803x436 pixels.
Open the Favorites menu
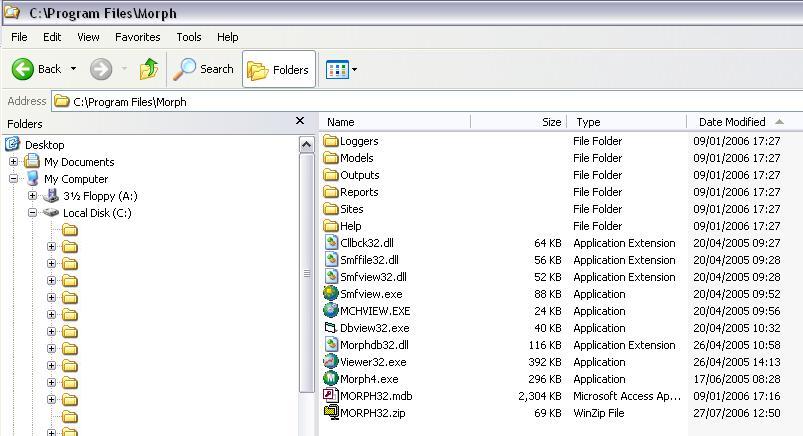click(137, 37)
